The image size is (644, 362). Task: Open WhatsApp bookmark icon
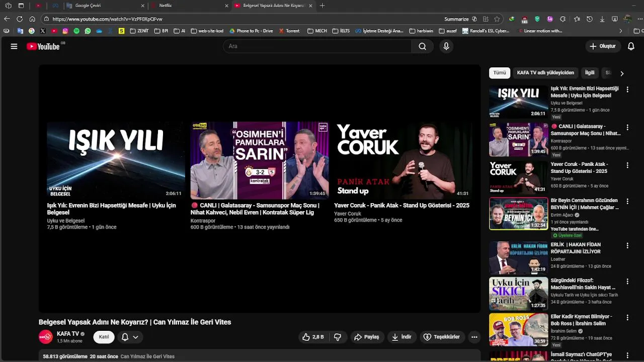pos(88,31)
